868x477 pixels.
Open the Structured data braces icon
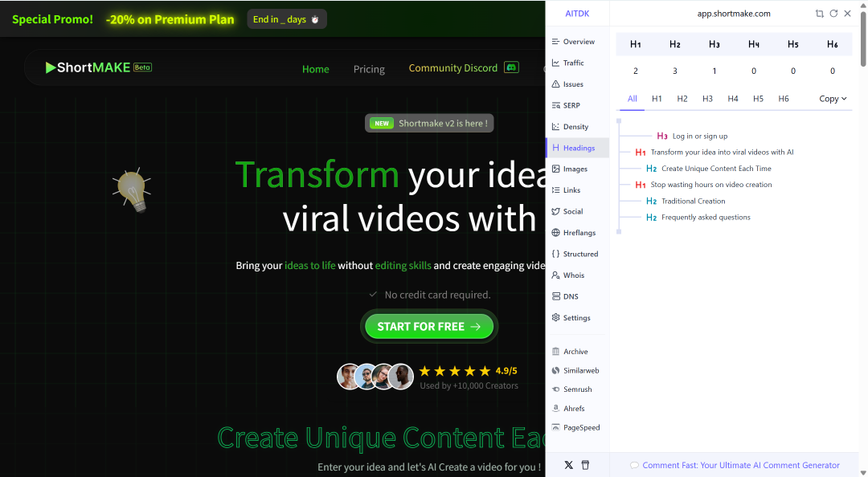pyautogui.click(x=556, y=254)
